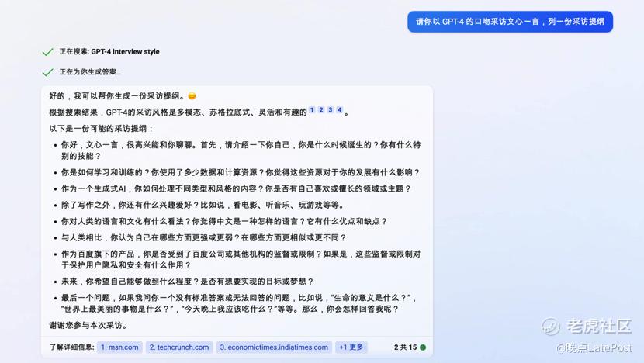The image size is (644, 363).
Task: Open the msn.com source link
Action: point(119,347)
